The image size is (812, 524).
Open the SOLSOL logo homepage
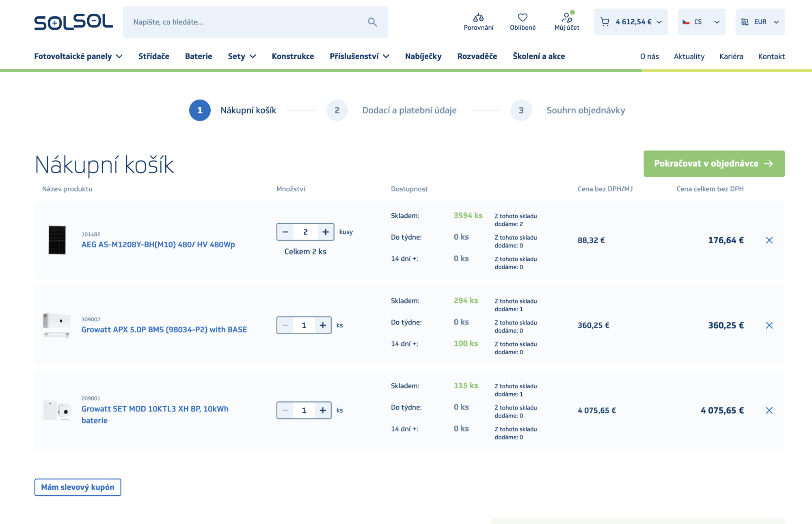(73, 22)
